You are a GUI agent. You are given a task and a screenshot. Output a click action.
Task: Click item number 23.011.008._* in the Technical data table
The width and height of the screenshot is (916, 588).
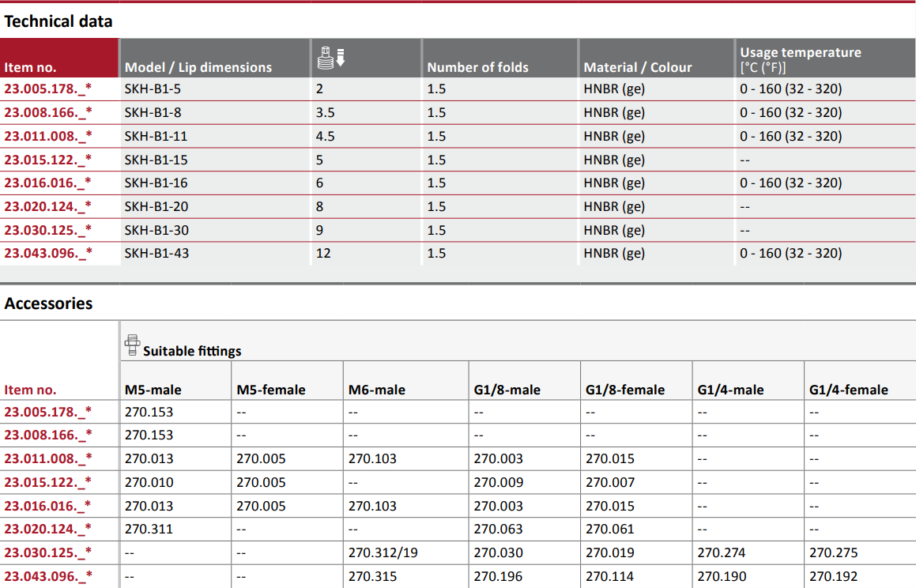48,136
